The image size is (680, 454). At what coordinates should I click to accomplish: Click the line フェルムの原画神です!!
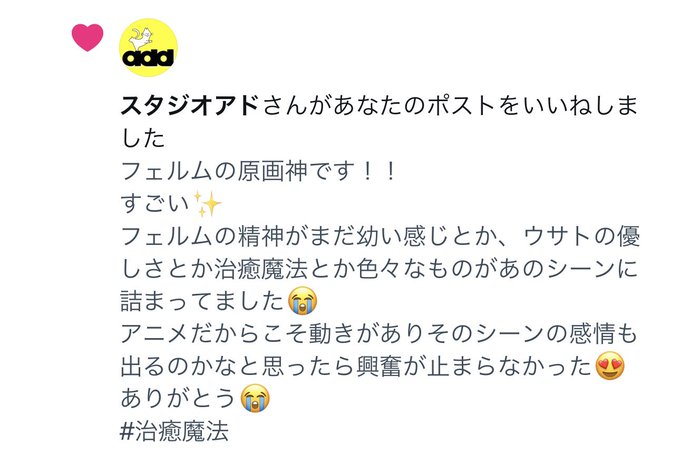click(x=259, y=171)
